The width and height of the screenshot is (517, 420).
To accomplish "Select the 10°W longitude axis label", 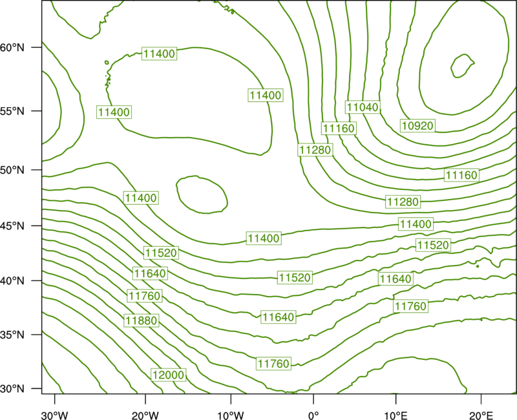I will click(231, 415).
